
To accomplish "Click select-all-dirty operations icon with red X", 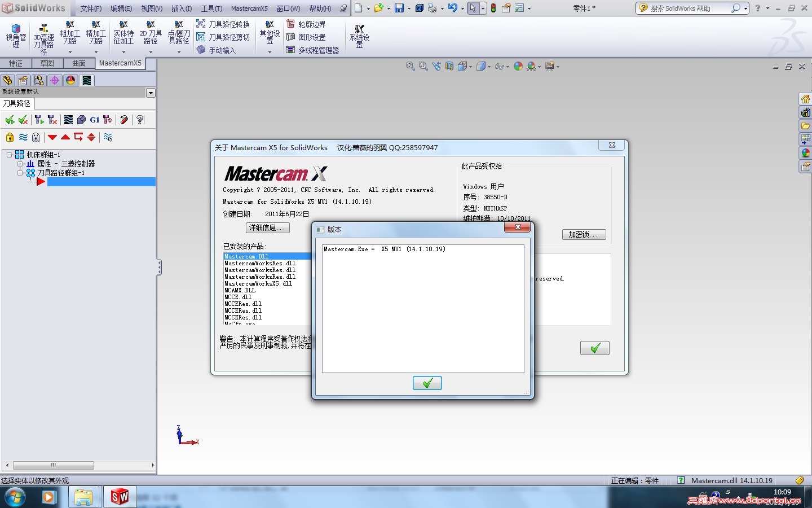I will [x=23, y=120].
